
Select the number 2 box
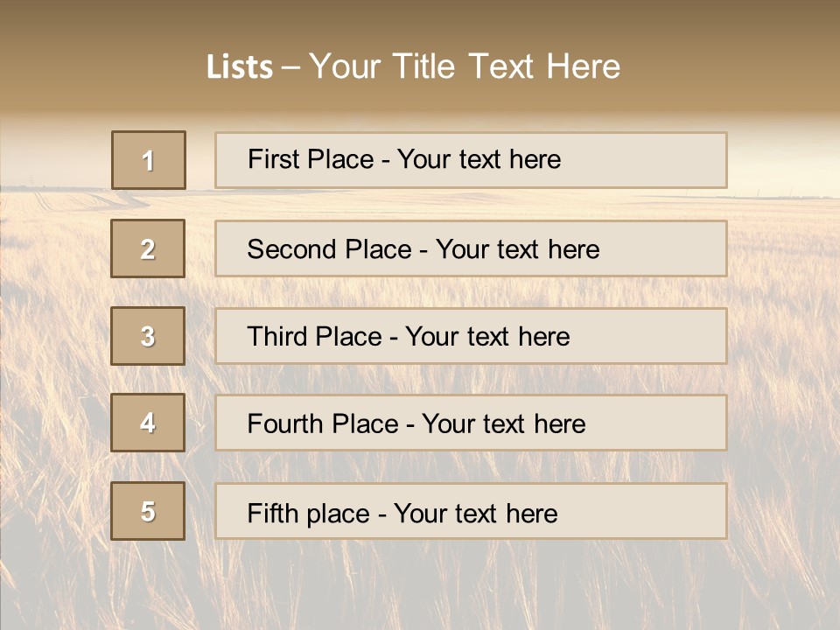point(148,248)
